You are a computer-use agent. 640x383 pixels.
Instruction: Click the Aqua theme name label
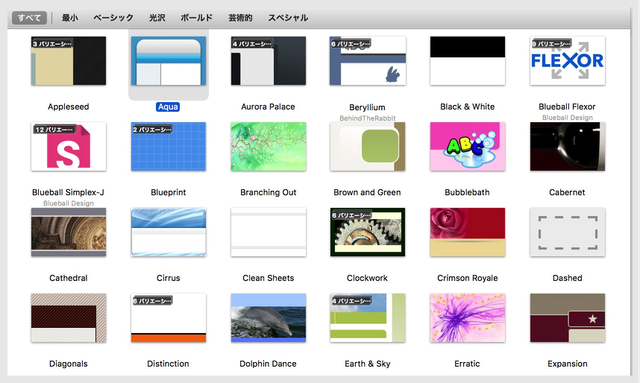coord(168,107)
